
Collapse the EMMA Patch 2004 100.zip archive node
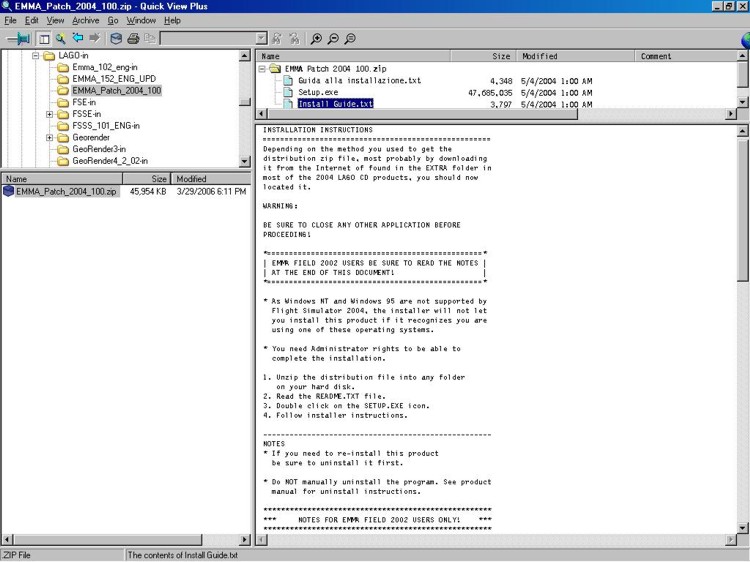click(x=262, y=69)
